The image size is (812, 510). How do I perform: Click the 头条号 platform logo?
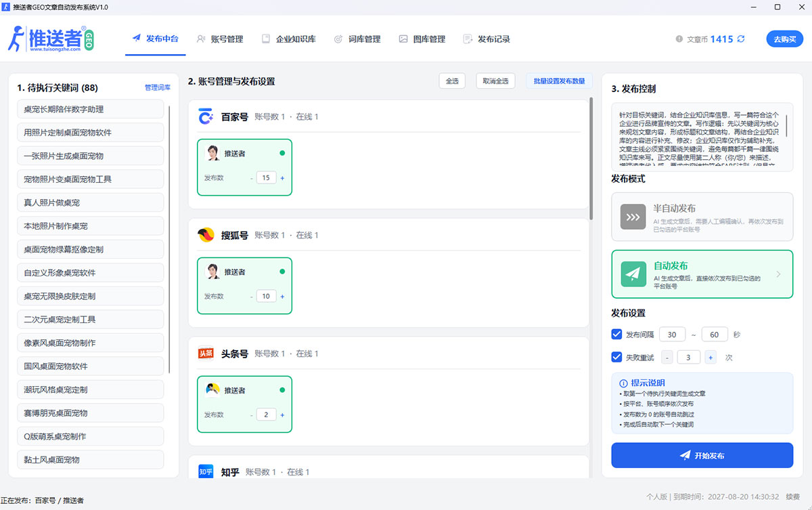click(x=206, y=354)
